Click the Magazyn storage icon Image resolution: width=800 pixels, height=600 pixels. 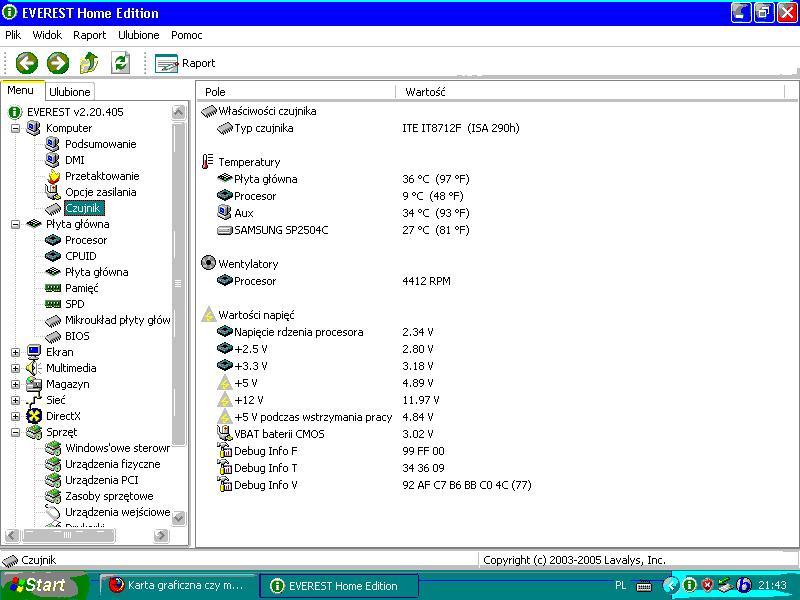pyautogui.click(x=34, y=384)
